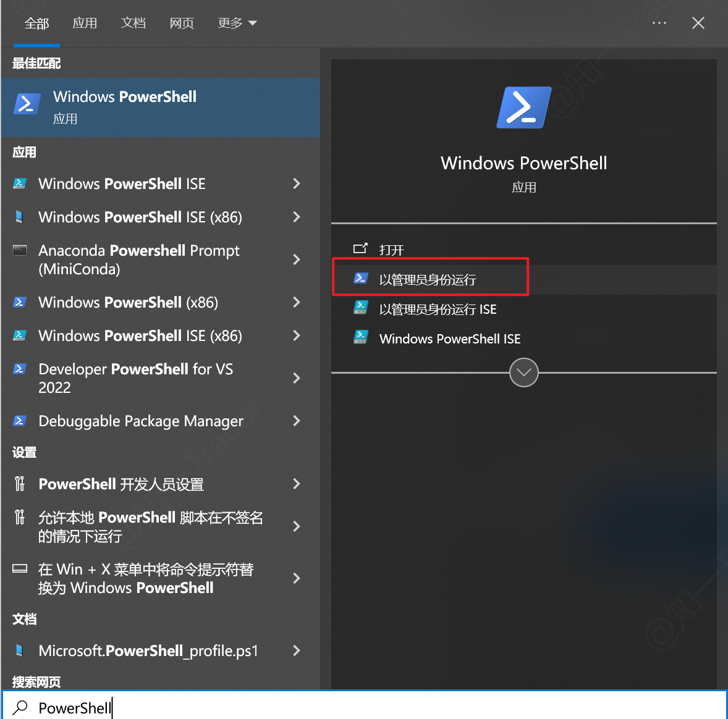Click Developer PowerShell for VS 2022 icon
728x719 pixels.
20,369
